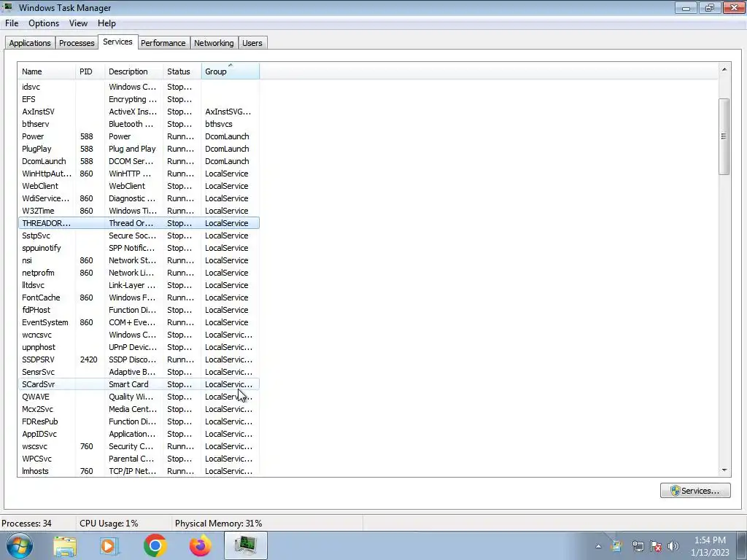Select Task Manager taskbar icon
The width and height of the screenshot is (747, 560).
click(246, 545)
